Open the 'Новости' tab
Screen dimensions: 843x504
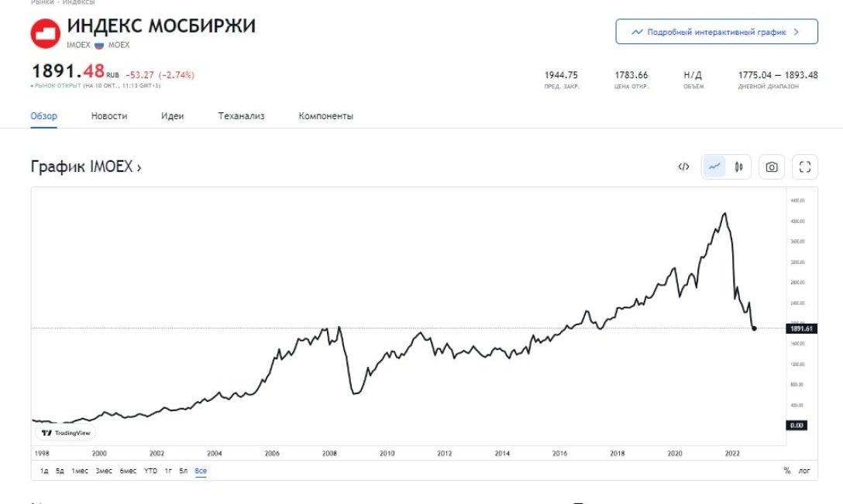pyautogui.click(x=109, y=116)
